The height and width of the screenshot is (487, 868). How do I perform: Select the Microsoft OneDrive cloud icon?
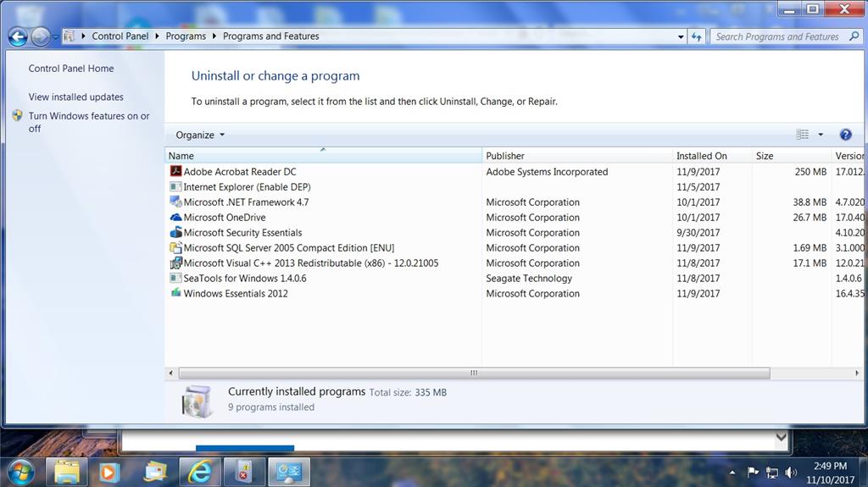pos(175,217)
